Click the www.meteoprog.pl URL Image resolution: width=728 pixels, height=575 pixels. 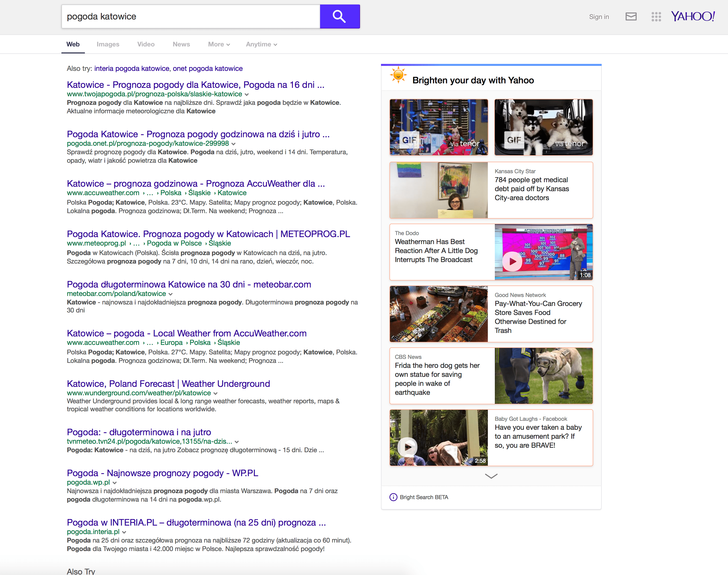(96, 243)
